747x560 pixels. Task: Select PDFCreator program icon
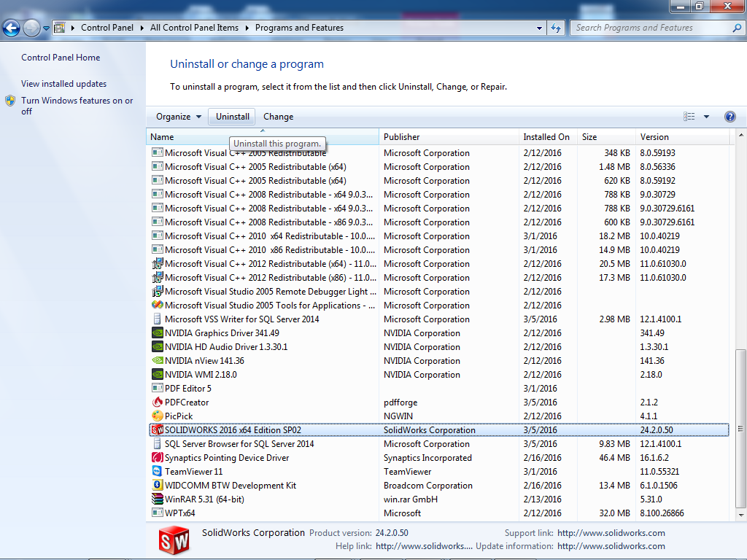point(158,402)
